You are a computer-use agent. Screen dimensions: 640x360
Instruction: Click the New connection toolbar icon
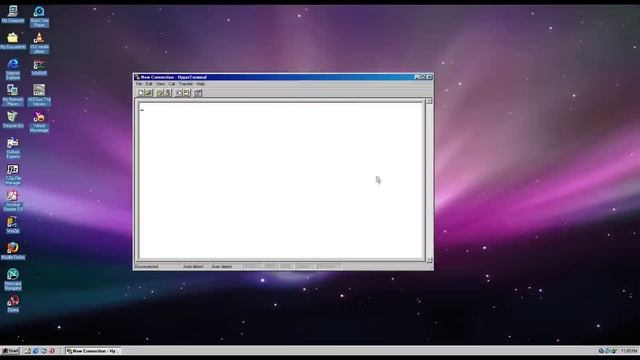point(141,93)
